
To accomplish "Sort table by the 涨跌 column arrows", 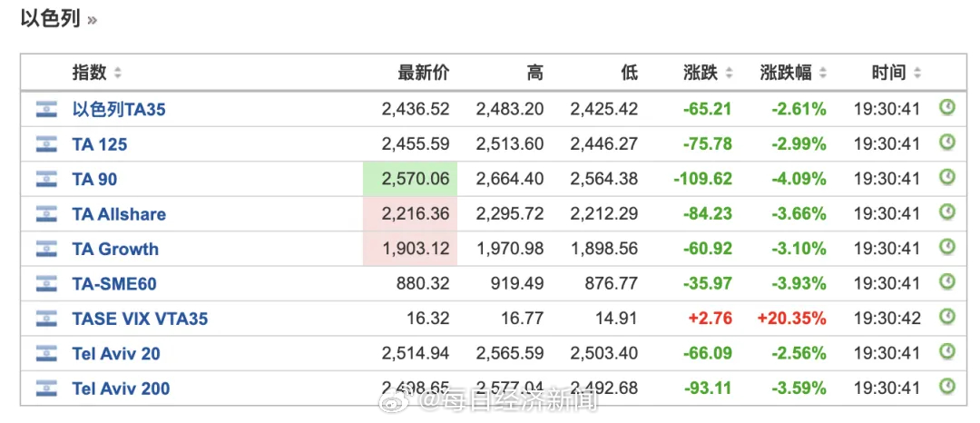I will [729, 74].
